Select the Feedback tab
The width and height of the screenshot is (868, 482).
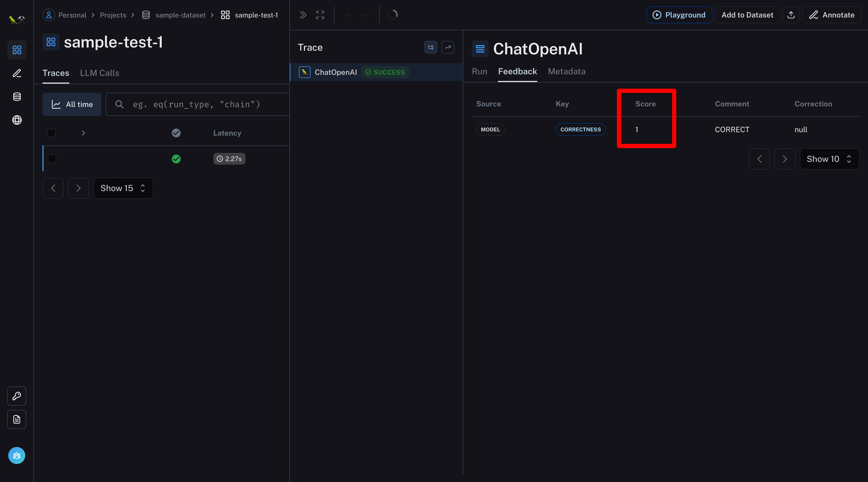coord(518,71)
